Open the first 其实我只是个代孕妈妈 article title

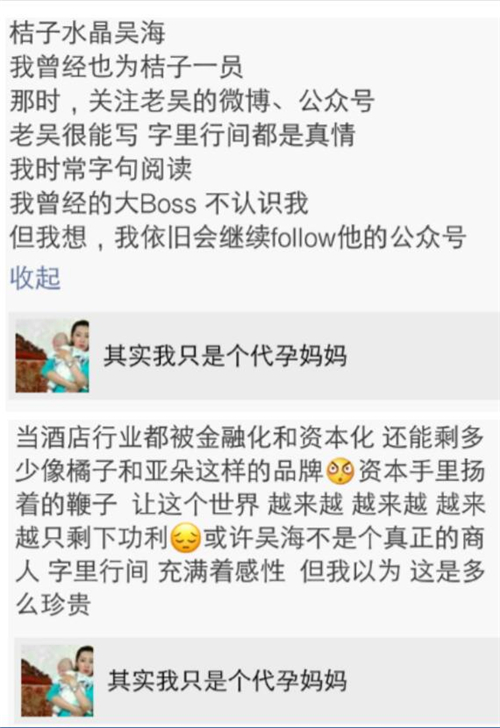coord(225,356)
